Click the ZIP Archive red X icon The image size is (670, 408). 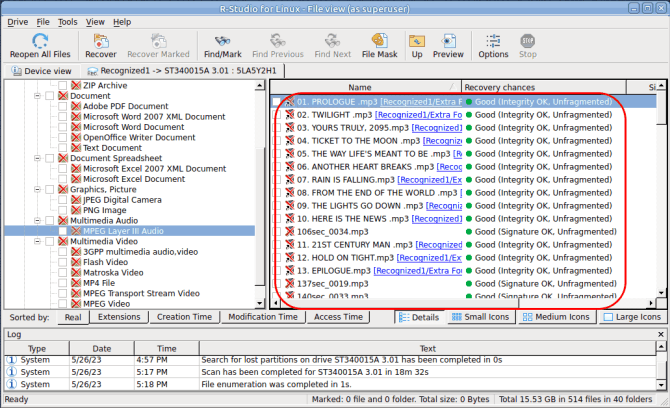coord(76,85)
